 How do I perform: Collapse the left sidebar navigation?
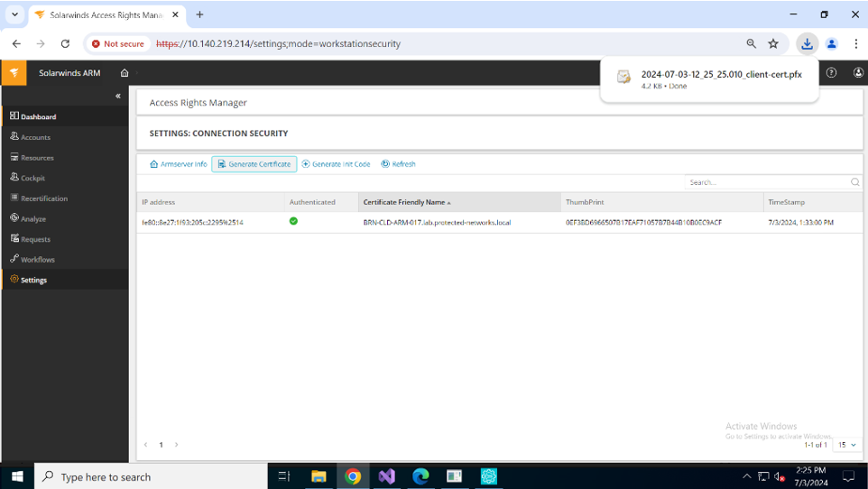118,96
